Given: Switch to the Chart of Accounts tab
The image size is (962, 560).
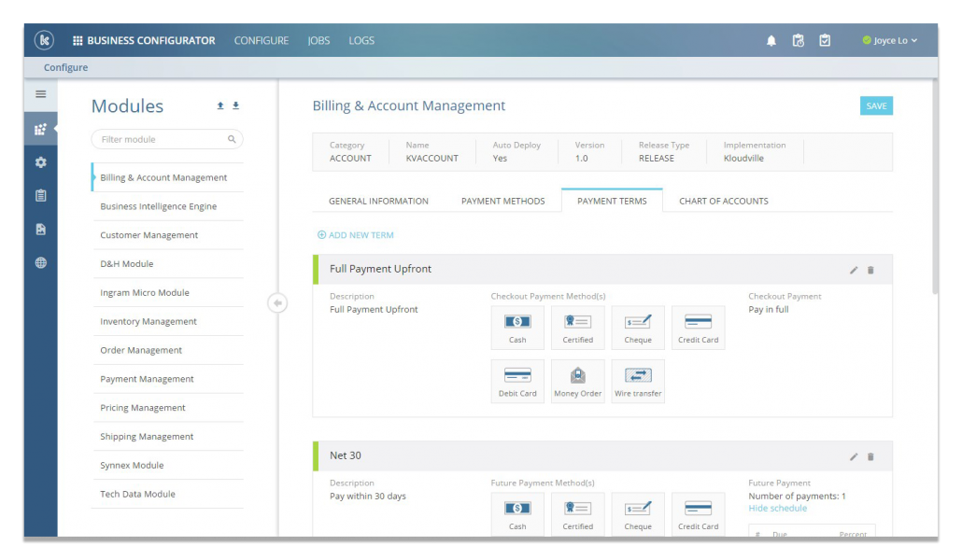Looking at the screenshot, I should (x=723, y=202).
